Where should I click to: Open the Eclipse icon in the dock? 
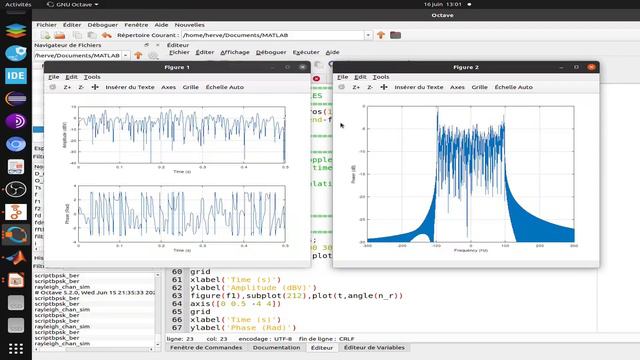tap(16, 99)
